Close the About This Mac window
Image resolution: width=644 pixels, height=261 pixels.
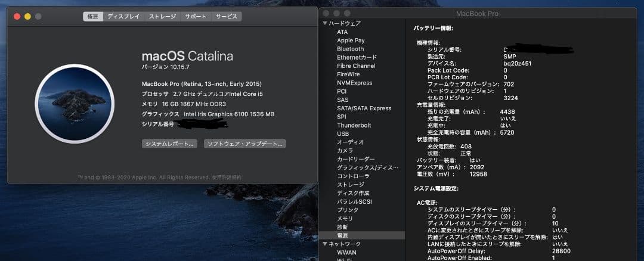17,17
